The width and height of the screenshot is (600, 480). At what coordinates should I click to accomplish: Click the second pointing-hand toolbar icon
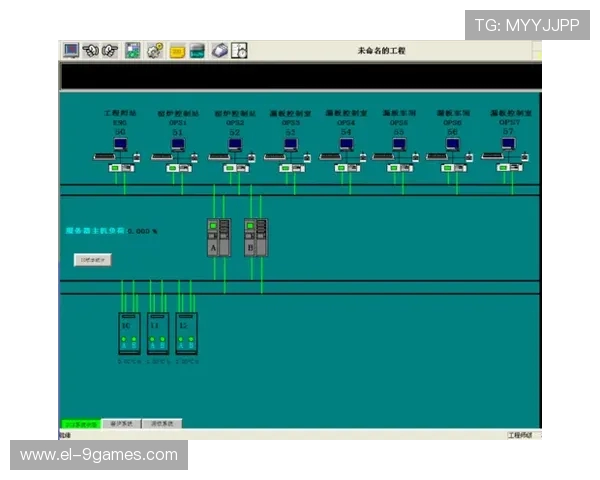tap(109, 50)
